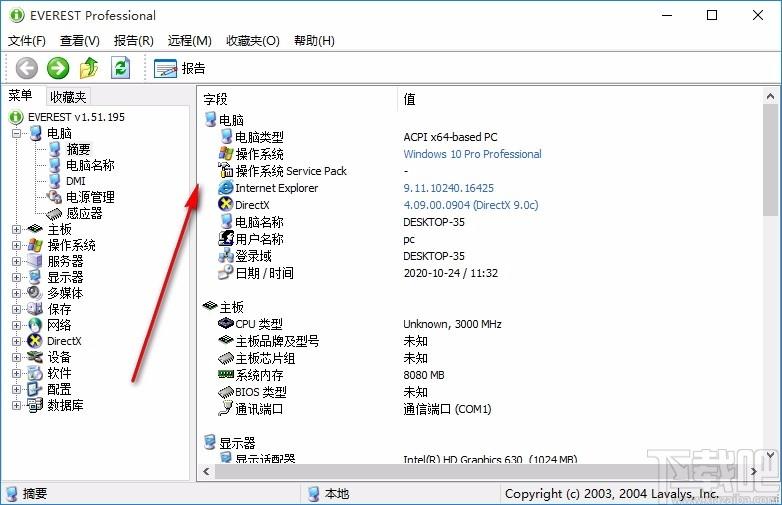Select 摘要 in the tree

(78, 149)
